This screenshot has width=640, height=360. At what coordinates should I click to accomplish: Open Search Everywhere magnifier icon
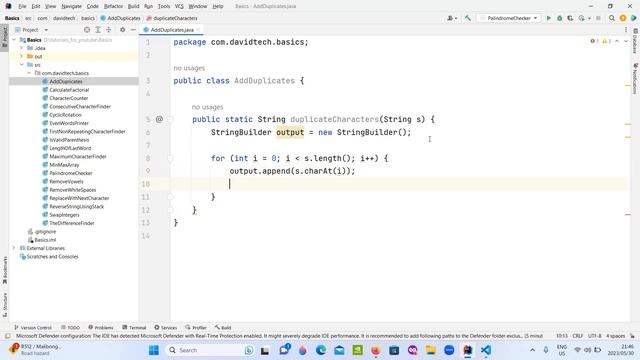coord(611,18)
